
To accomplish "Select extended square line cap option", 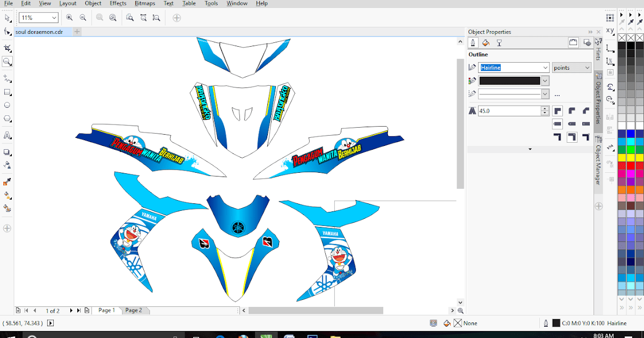I will pos(586,124).
